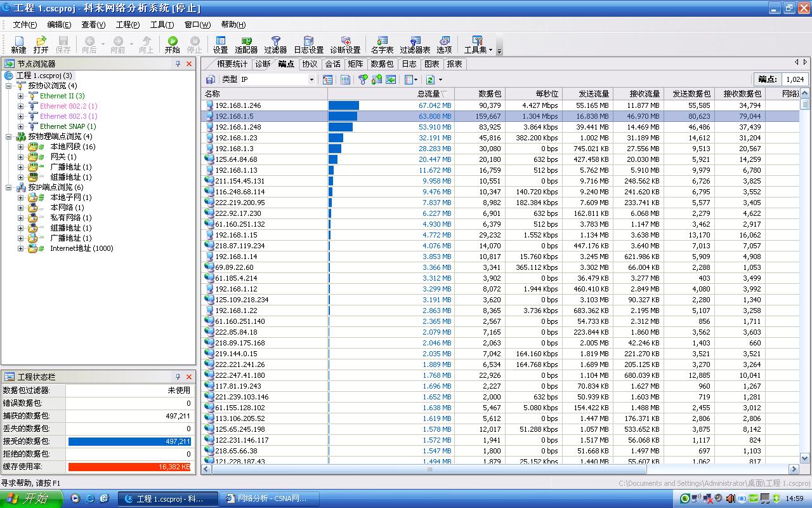Select Internet地址 (1000) in the node tree
The width and height of the screenshot is (812, 508).
(x=81, y=248)
